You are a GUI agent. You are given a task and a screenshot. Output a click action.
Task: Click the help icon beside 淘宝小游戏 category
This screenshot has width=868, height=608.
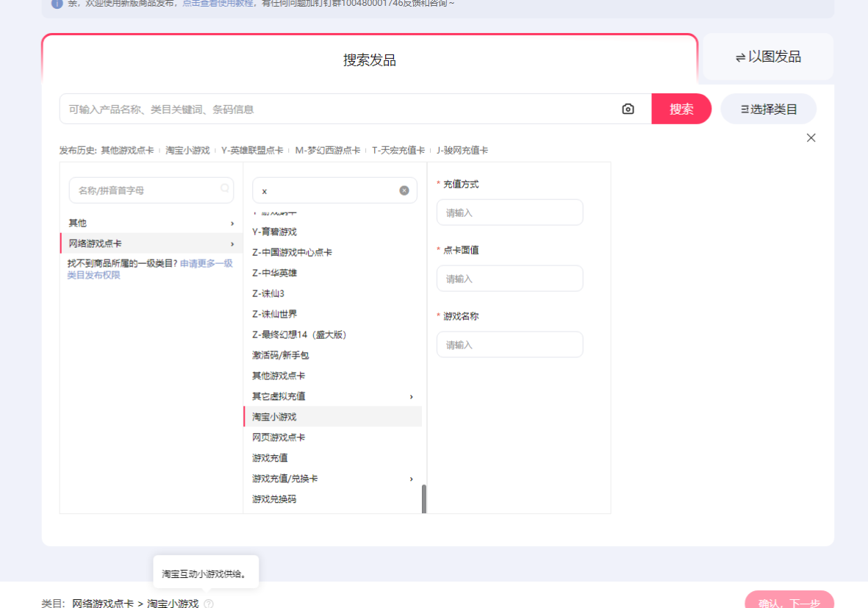(209, 604)
